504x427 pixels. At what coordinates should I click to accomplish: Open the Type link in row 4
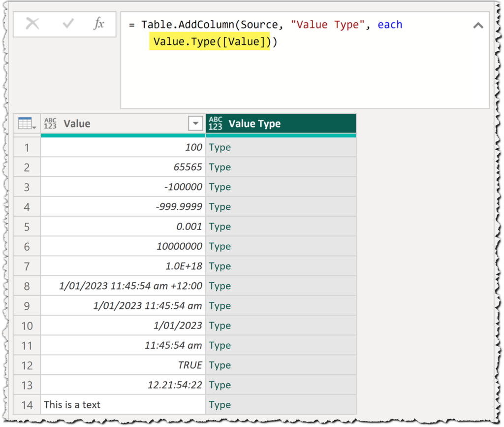pos(220,207)
